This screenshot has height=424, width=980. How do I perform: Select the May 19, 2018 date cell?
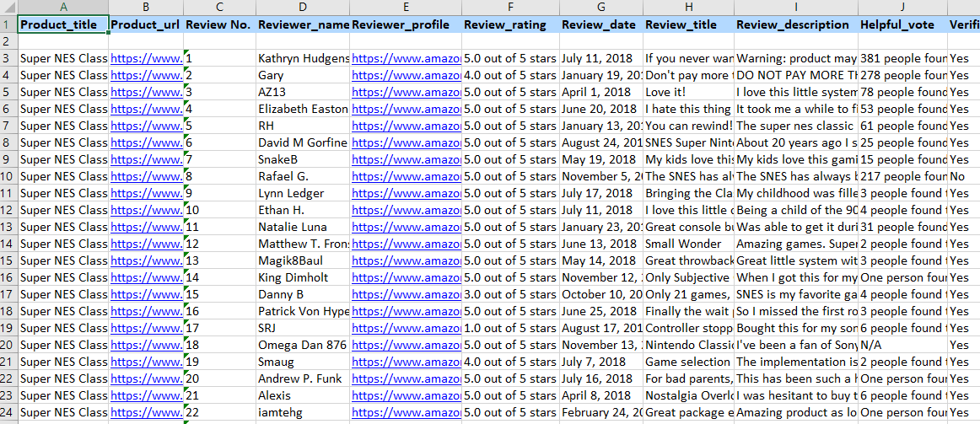pos(601,159)
